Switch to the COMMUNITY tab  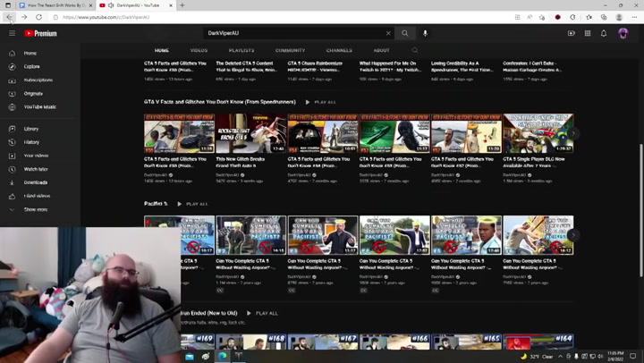click(x=290, y=50)
